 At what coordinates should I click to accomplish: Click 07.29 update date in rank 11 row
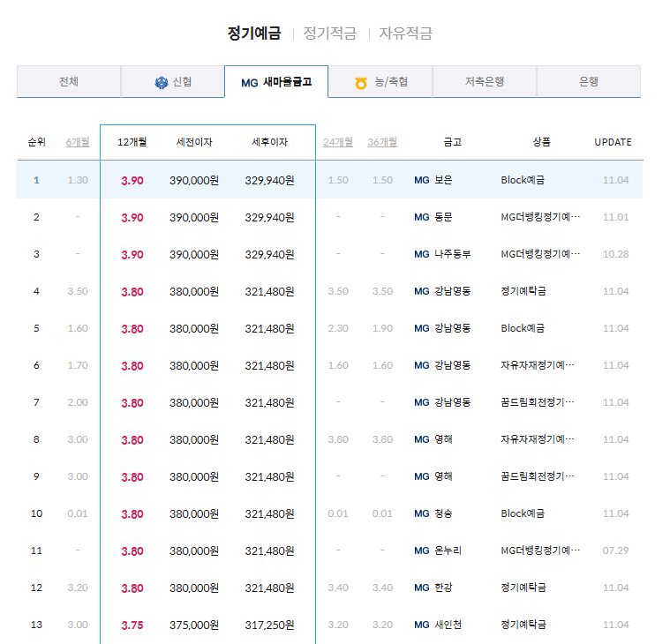pyautogui.click(x=616, y=550)
